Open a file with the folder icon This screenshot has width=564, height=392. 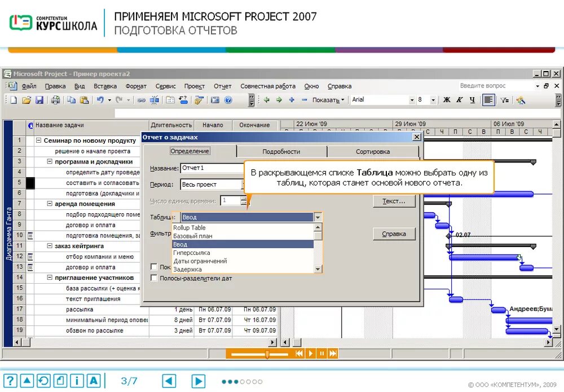[x=27, y=100]
